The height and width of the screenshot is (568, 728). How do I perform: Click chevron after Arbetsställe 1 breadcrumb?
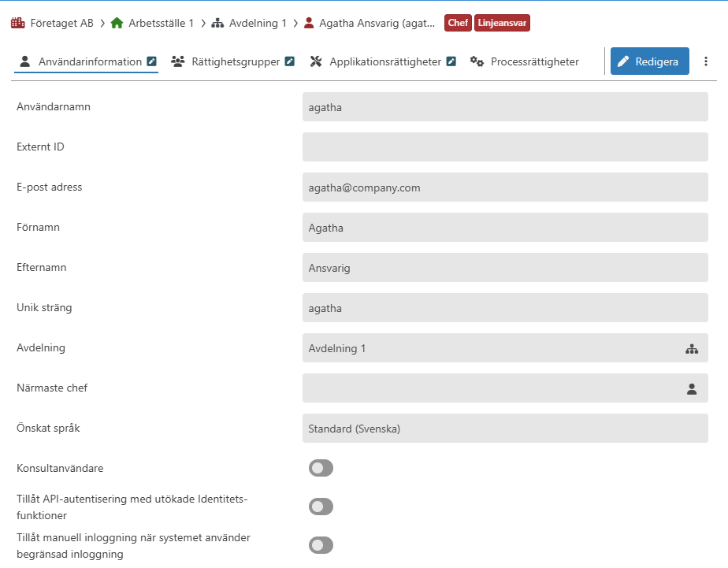203,23
